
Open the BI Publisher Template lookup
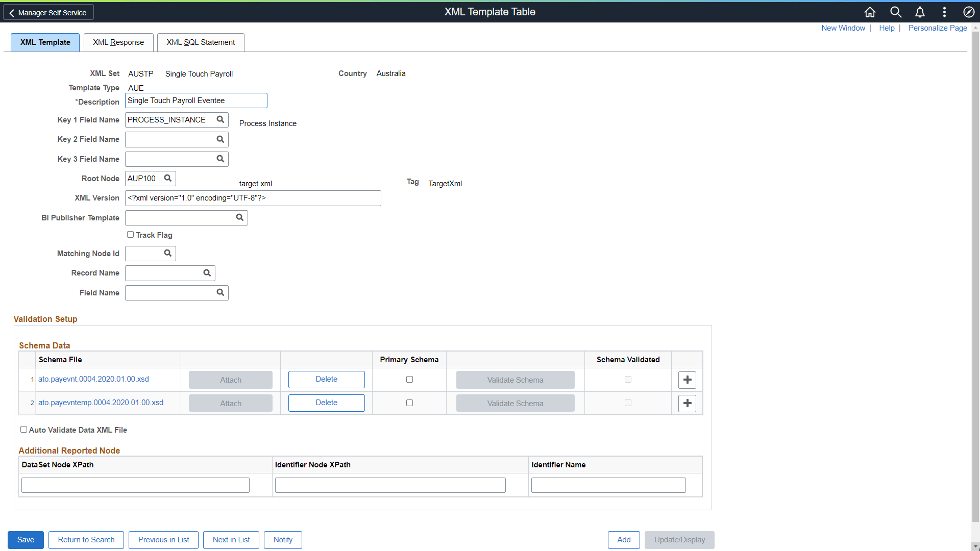(240, 217)
